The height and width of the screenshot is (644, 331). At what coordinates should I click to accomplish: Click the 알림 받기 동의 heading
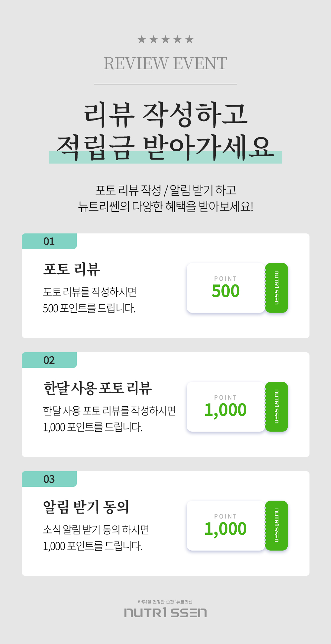pos(86,507)
